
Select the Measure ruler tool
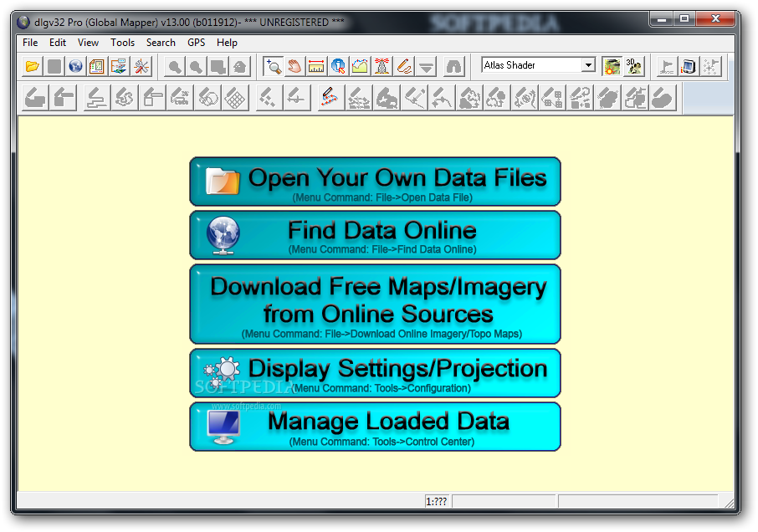point(316,66)
